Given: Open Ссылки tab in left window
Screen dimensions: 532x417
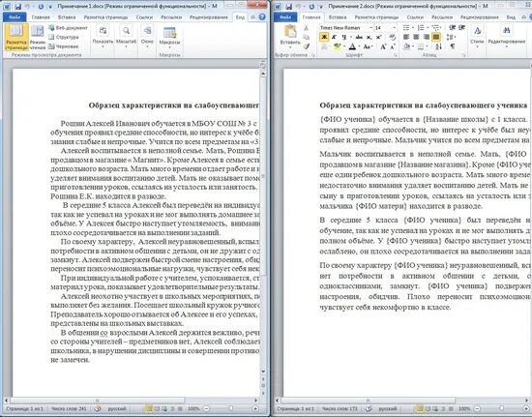Looking at the screenshot, I should 144,17.
